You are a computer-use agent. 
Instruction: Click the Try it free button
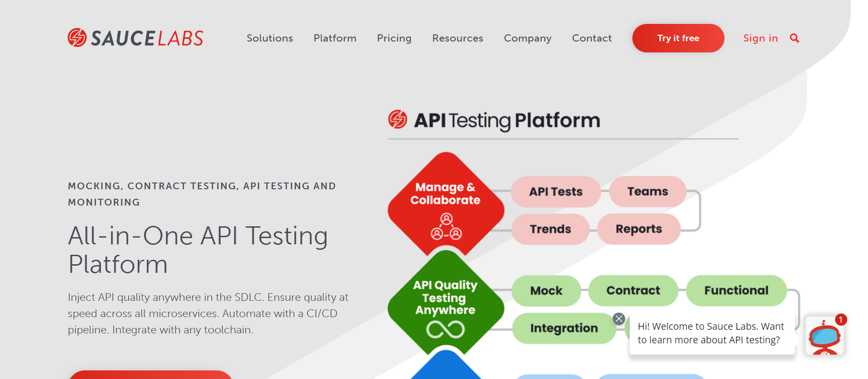tap(678, 38)
